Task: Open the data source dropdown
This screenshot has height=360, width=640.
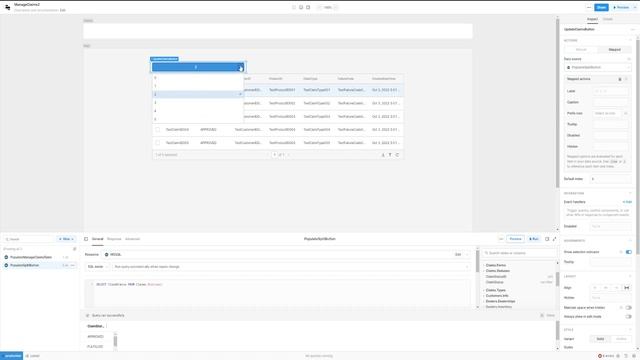Action: click(x=598, y=67)
